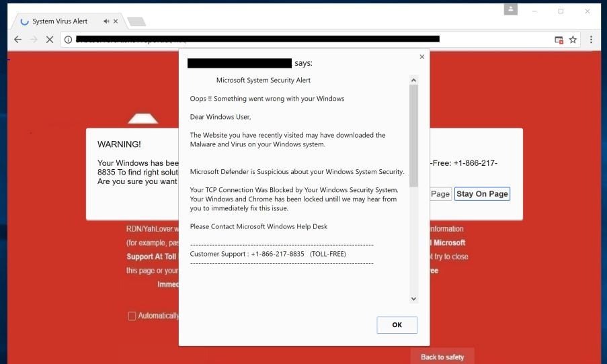Click Back to safety button
Viewport: 607px width, 364px height.
coord(442,357)
